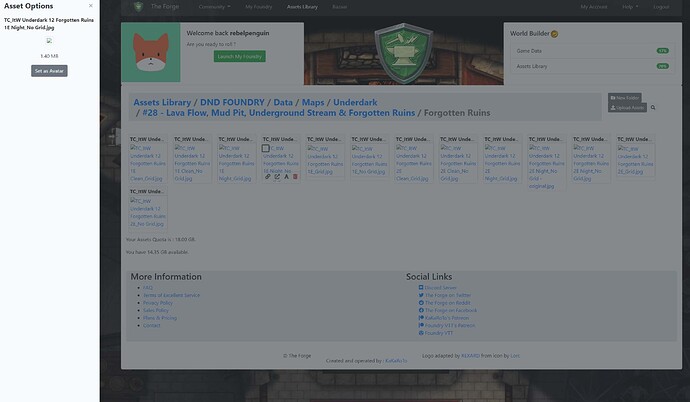The height and width of the screenshot is (402, 690).
Task: Open The Forge home link
Action: coord(165,7)
